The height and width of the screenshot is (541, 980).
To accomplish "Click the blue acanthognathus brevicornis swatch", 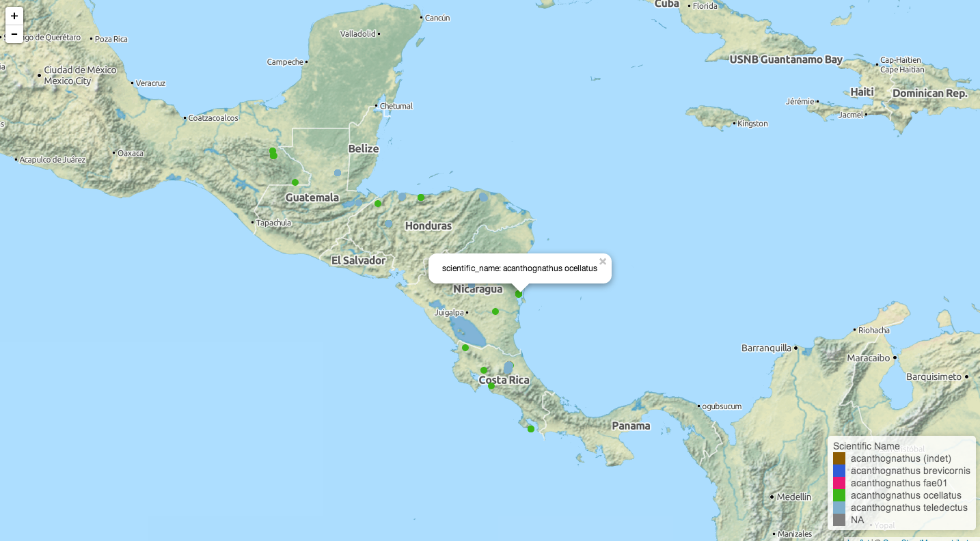I will pos(839,471).
